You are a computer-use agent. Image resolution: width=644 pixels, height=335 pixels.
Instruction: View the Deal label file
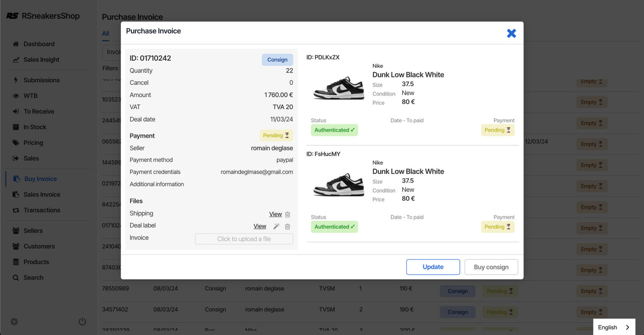point(260,226)
